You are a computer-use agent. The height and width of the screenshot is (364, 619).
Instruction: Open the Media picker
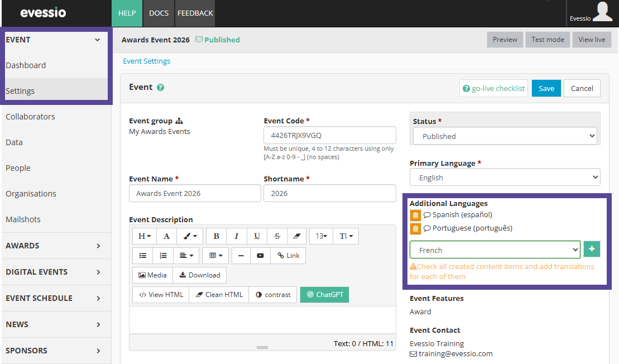(x=152, y=275)
